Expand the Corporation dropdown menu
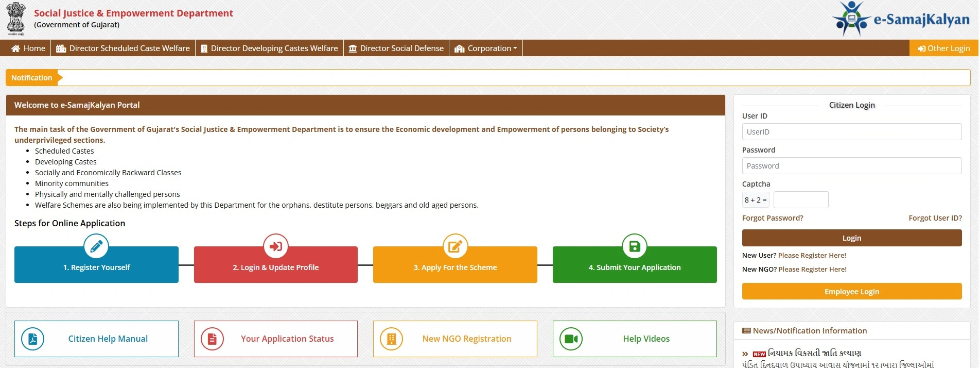This screenshot has height=368, width=980. click(486, 48)
